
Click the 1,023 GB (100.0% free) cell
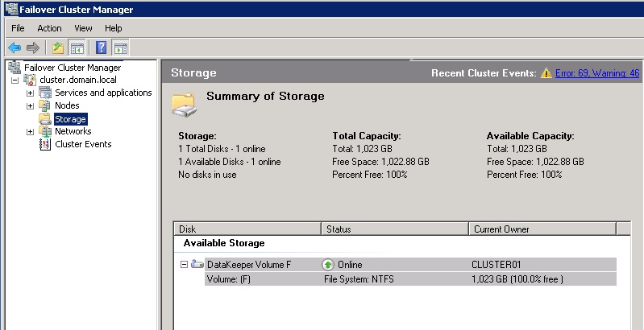[517, 279]
